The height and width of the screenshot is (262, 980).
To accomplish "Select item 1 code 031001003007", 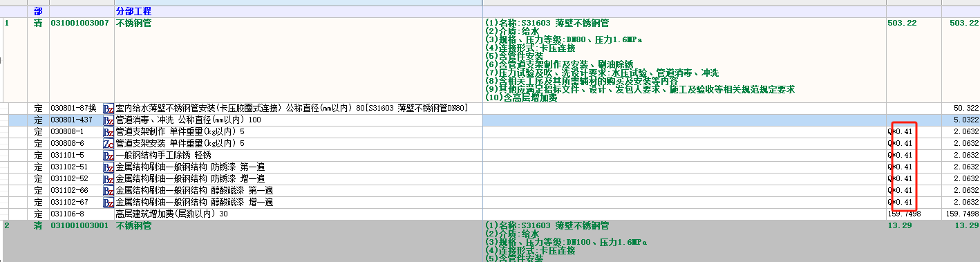I will tap(80, 24).
